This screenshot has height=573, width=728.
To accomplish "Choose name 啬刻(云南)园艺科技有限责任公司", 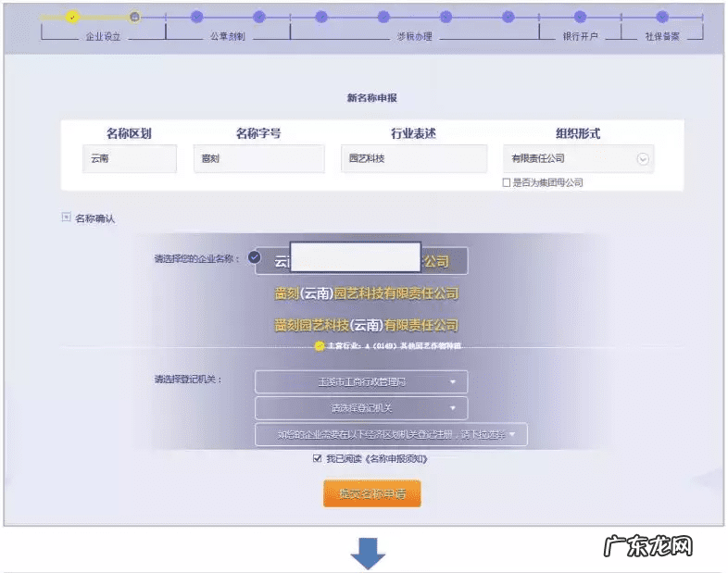I will 367,293.
